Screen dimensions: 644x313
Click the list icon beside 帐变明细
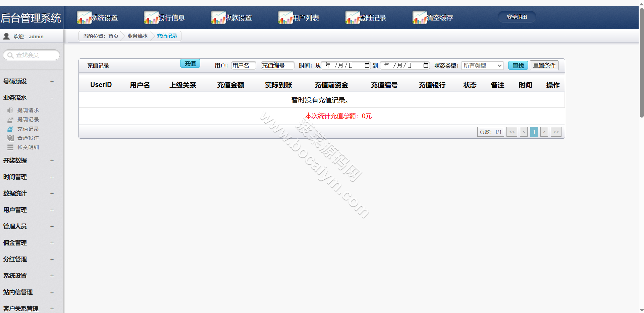click(10, 147)
